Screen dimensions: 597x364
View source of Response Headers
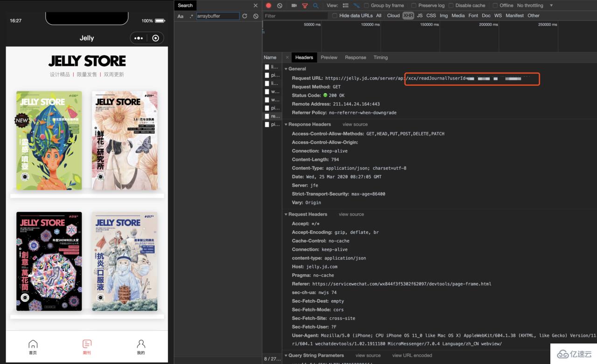tap(355, 124)
